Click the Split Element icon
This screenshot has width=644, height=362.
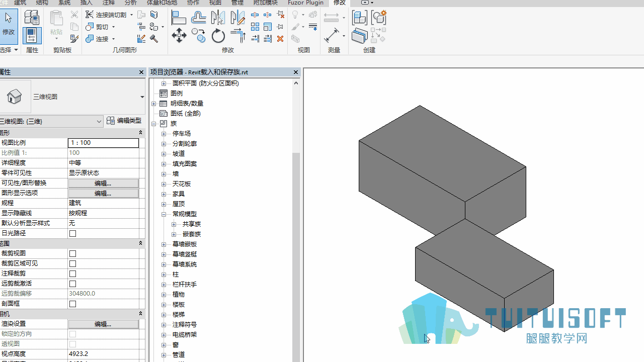[255, 15]
